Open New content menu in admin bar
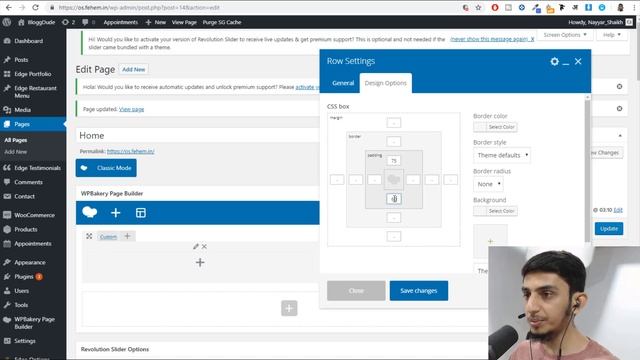 tap(156, 22)
